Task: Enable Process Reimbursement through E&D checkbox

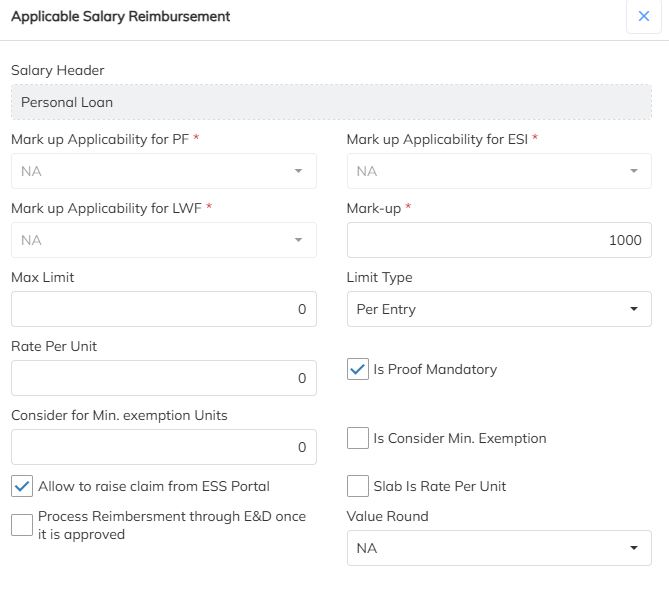Action: (x=22, y=525)
